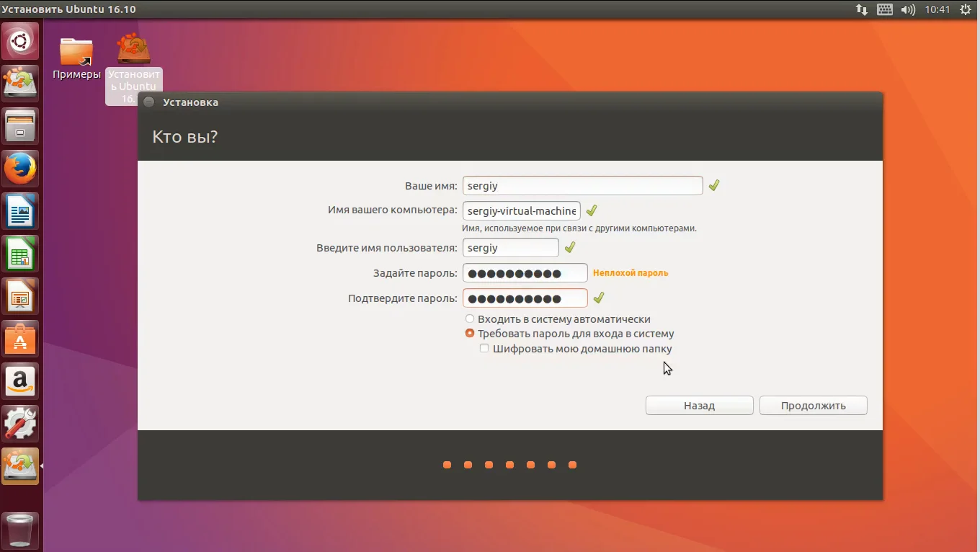Enable 'Шифровать мою домашнюю папку' checkbox
This screenshot has height=552, width=980.
pyautogui.click(x=576, y=349)
